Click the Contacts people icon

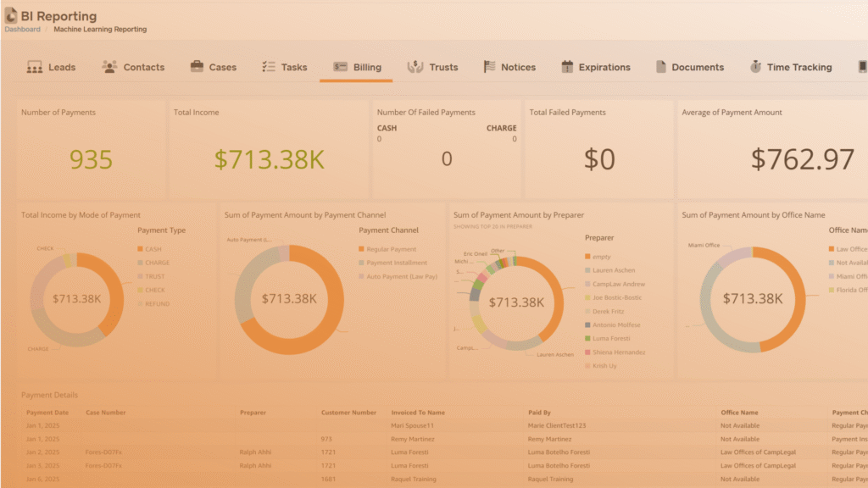pyautogui.click(x=109, y=67)
